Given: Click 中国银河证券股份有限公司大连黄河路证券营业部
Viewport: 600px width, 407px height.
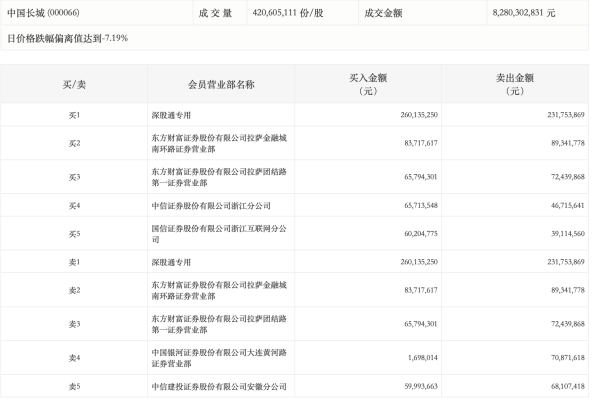Looking at the screenshot, I should click(219, 358).
